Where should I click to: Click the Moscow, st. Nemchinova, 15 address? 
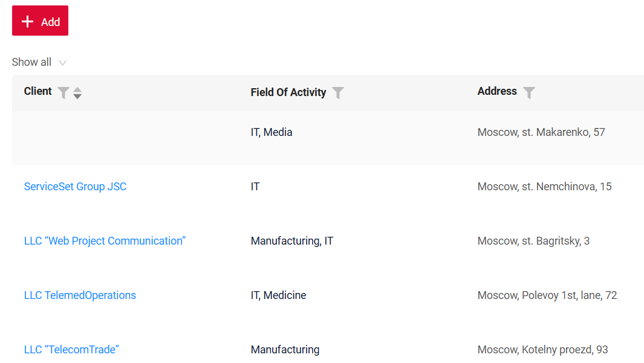pos(544,187)
